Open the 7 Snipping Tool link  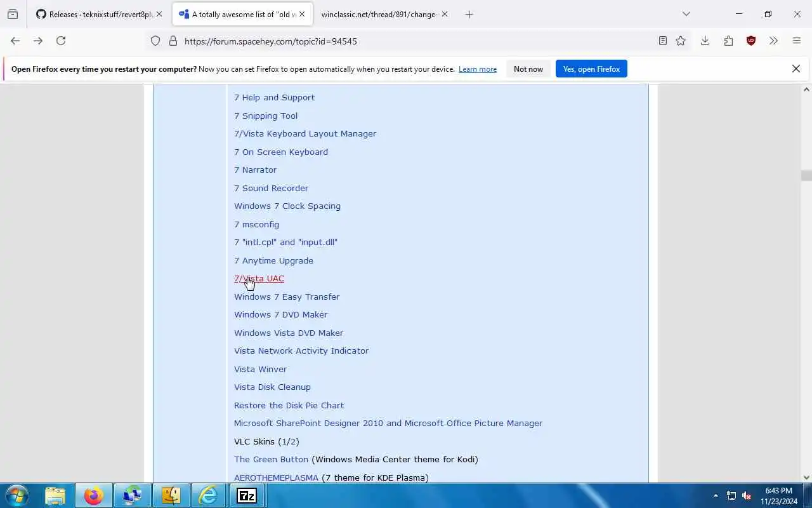pos(266,116)
